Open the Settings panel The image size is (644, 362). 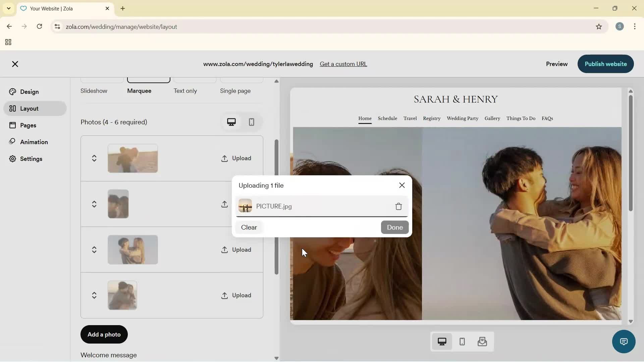(x=32, y=159)
